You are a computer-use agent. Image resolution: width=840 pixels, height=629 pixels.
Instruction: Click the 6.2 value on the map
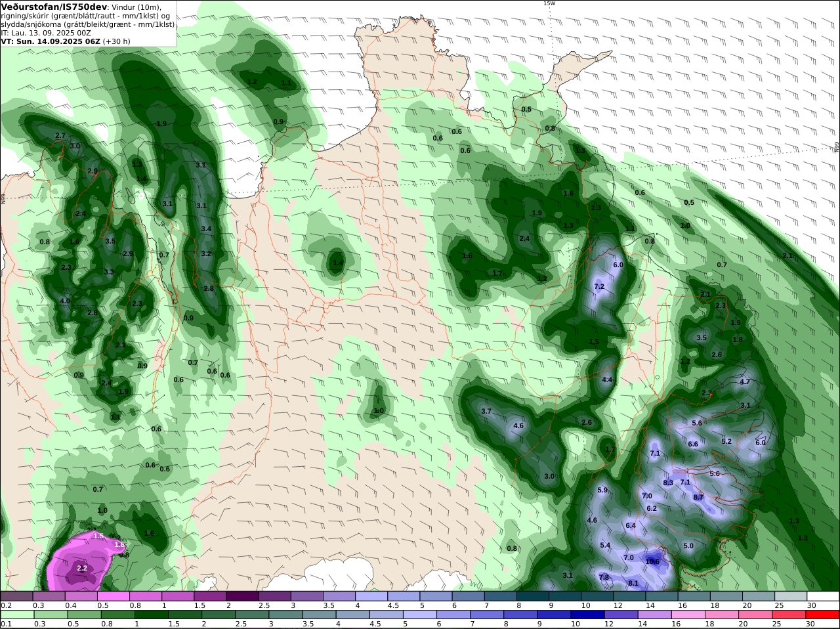coord(652,508)
